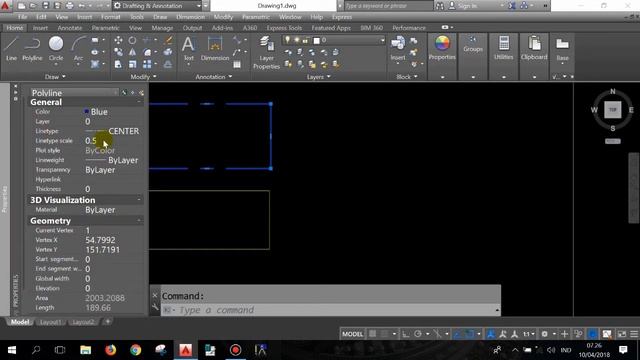Viewport: 640px width, 360px height.
Task: Add a new layout with plus button
Action: click(x=108, y=322)
